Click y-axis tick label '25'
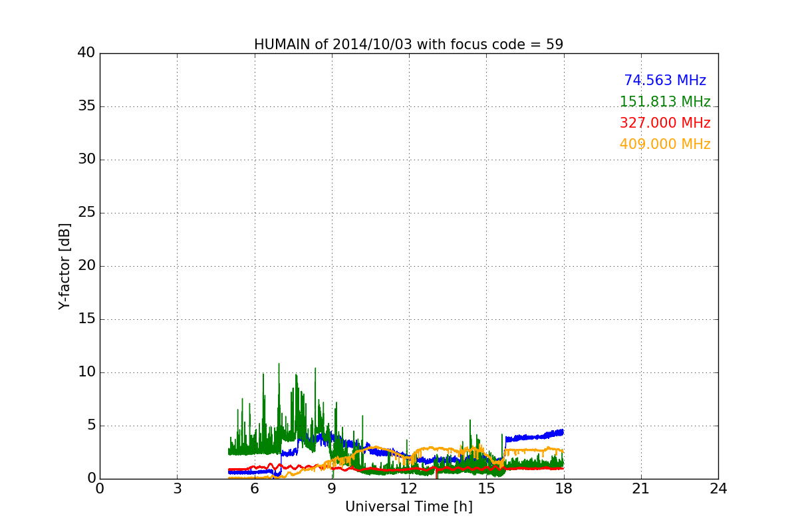Viewport: 798px width, 532px height. [x=86, y=213]
